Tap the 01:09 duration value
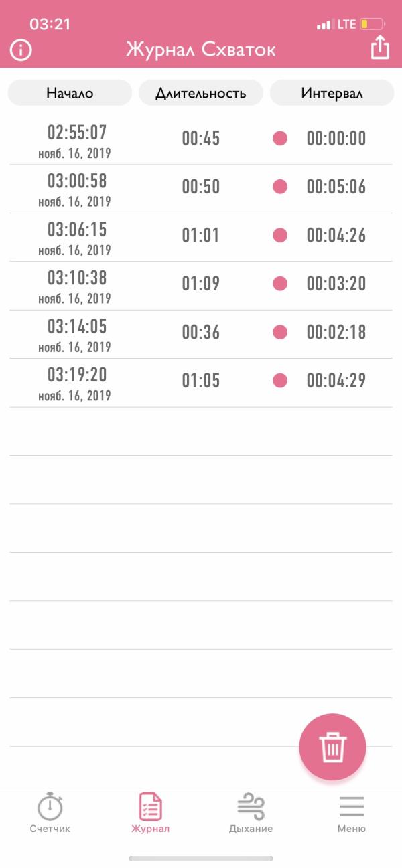 pos(201,284)
